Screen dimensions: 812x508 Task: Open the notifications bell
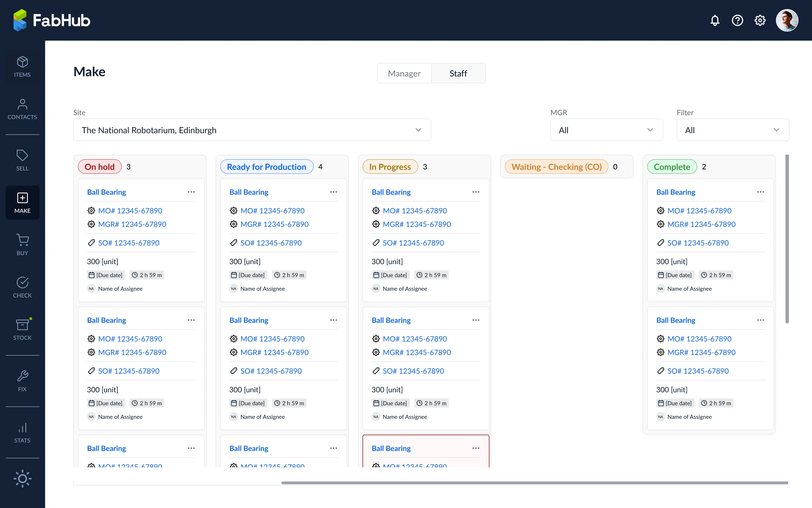point(715,21)
